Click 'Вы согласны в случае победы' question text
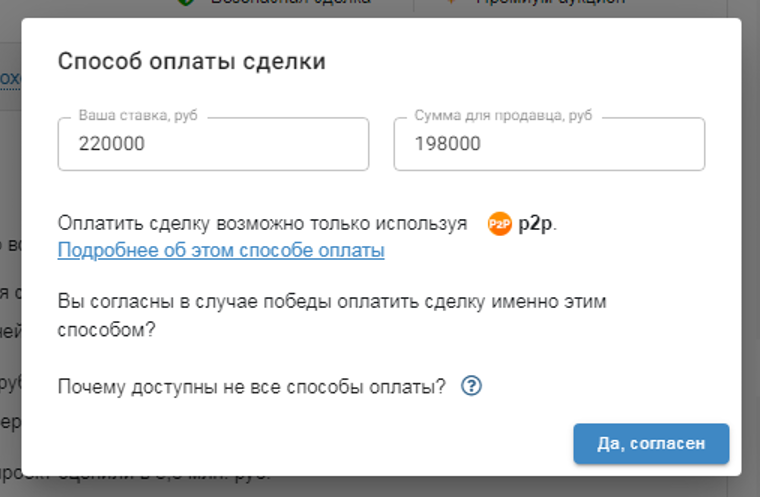The image size is (760, 497). click(332, 316)
